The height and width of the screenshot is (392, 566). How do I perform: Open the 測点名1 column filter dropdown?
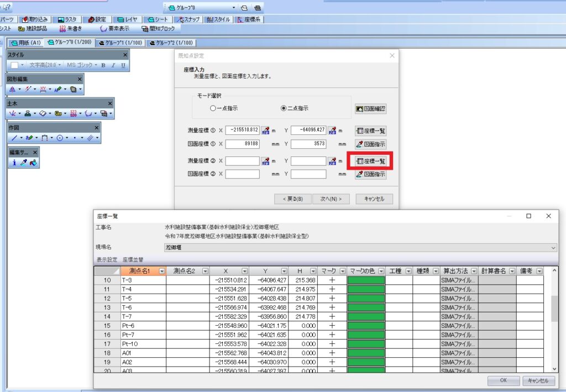tap(161, 271)
